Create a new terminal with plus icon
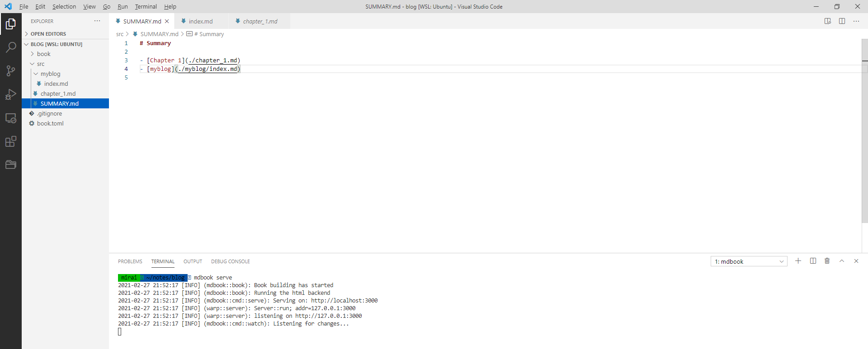This screenshot has height=349, width=868. point(798,261)
